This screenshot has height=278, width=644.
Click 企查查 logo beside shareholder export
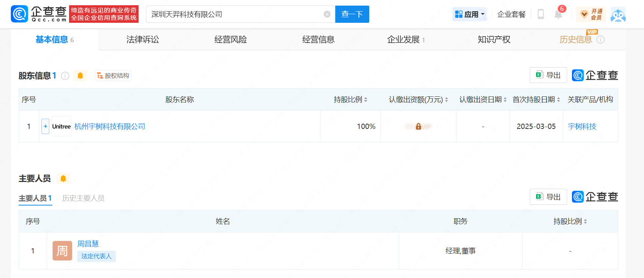click(x=595, y=75)
